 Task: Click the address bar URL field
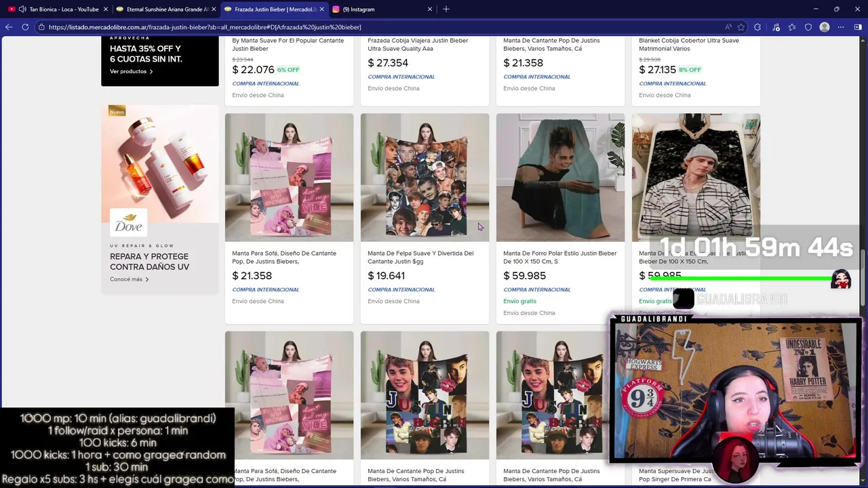click(x=380, y=27)
